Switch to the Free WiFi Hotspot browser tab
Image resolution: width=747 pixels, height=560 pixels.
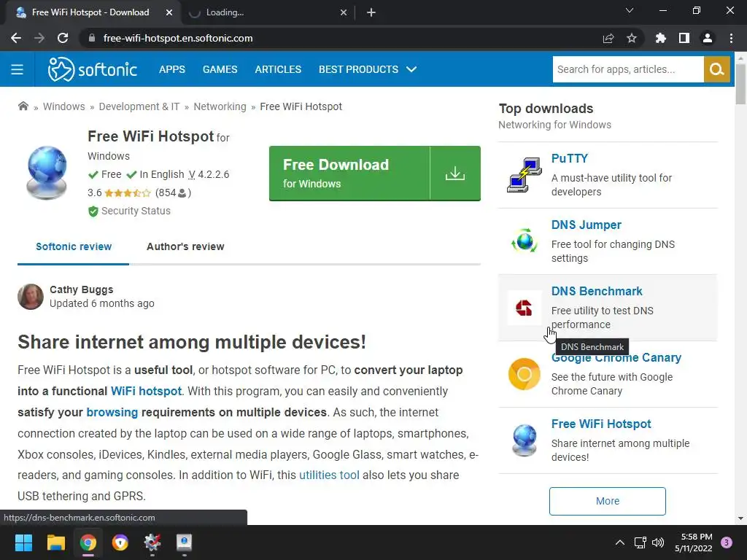coord(90,12)
